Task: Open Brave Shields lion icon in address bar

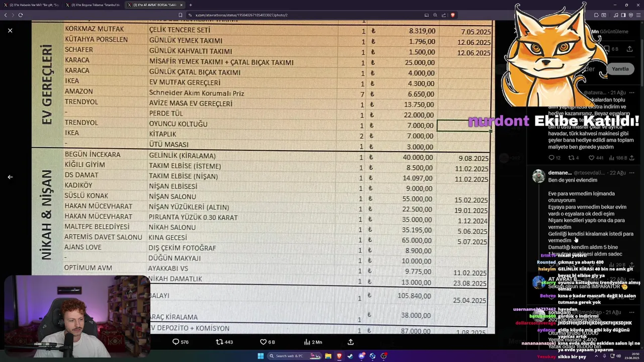Action: click(x=453, y=15)
